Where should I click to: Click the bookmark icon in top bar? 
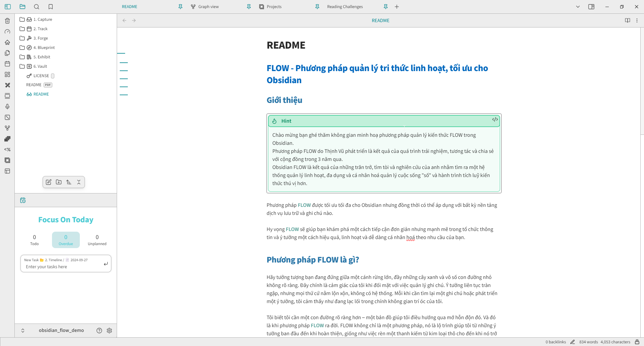pos(51,7)
